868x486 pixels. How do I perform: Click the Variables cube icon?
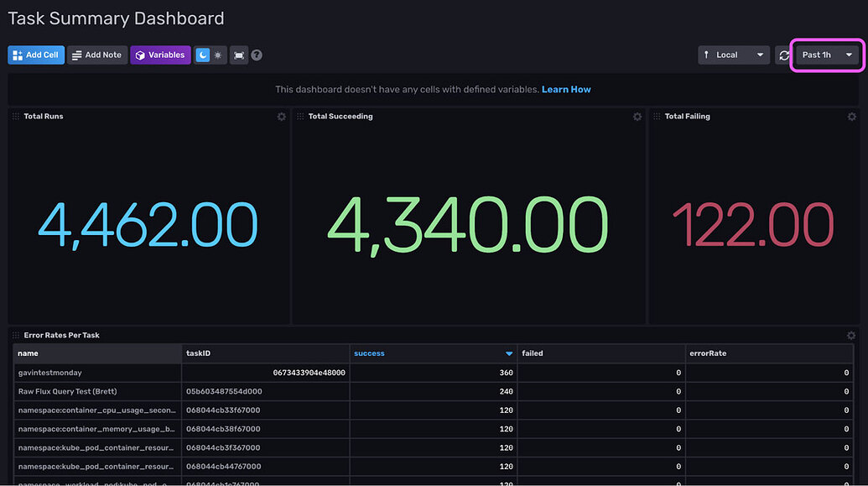[x=141, y=55]
